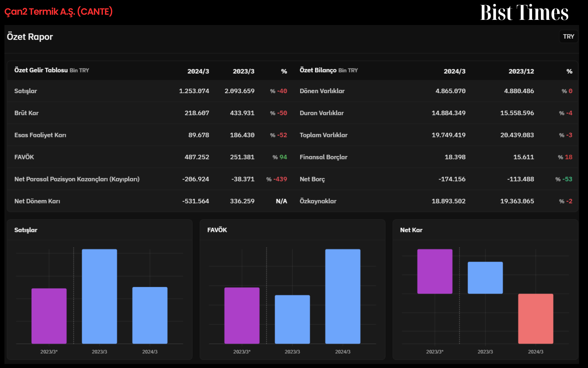Click the Bist Times logo
The width and height of the screenshot is (588, 368).
coord(524,13)
